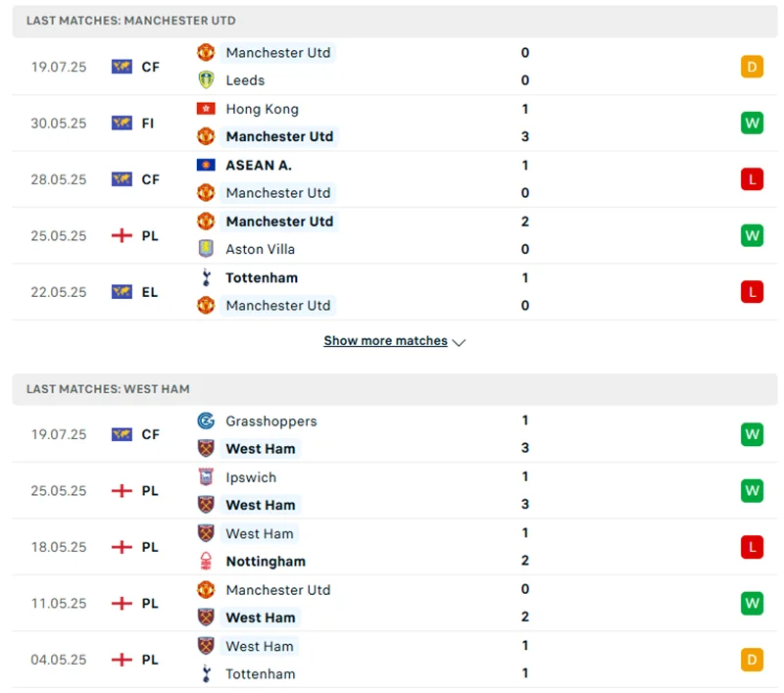Click the Grasshoppers club logo icon
This screenshot has width=784, height=693.
(206, 421)
